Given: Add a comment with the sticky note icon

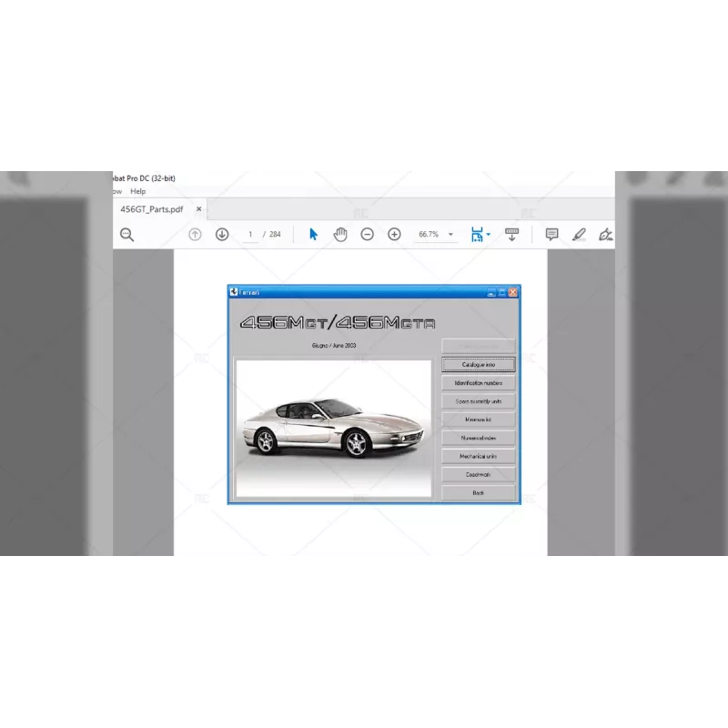Looking at the screenshot, I should click(551, 234).
